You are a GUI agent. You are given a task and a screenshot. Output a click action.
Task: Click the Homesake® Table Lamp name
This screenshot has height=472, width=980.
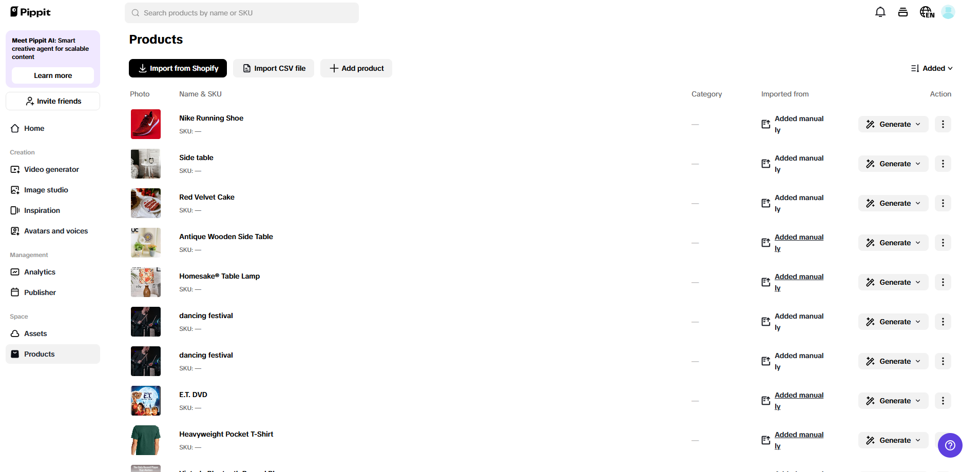coord(219,276)
